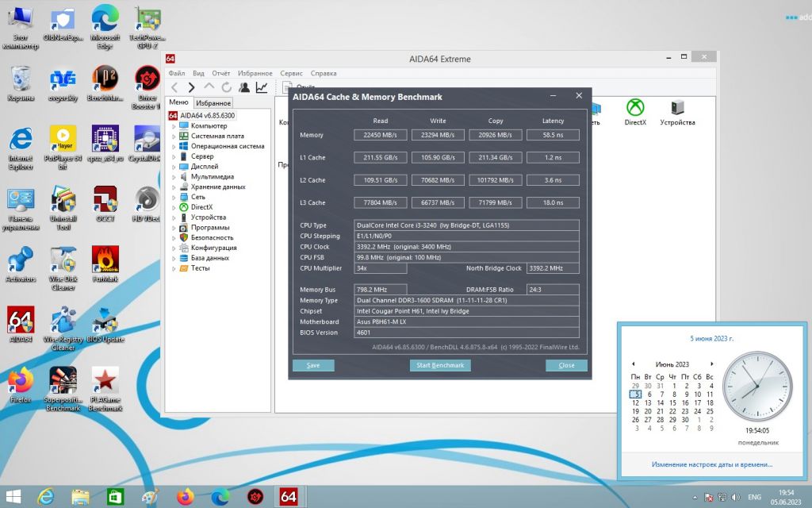812x508 pixels.
Task: Select the Driver Booster desktop icon
Action: (147, 87)
